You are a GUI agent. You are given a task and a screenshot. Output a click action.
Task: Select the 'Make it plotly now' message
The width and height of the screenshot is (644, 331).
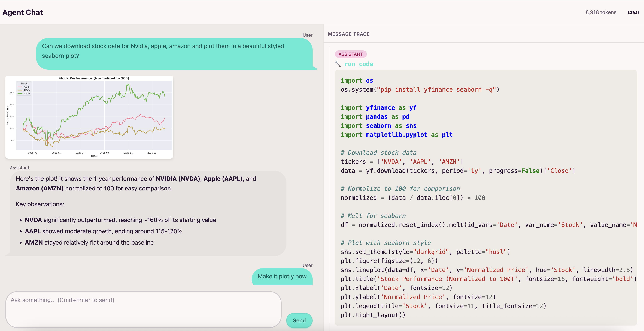coord(282,276)
